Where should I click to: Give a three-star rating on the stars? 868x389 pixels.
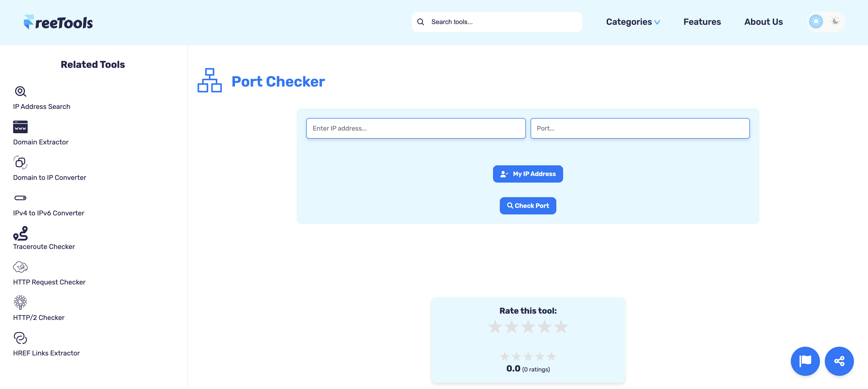pos(528,327)
